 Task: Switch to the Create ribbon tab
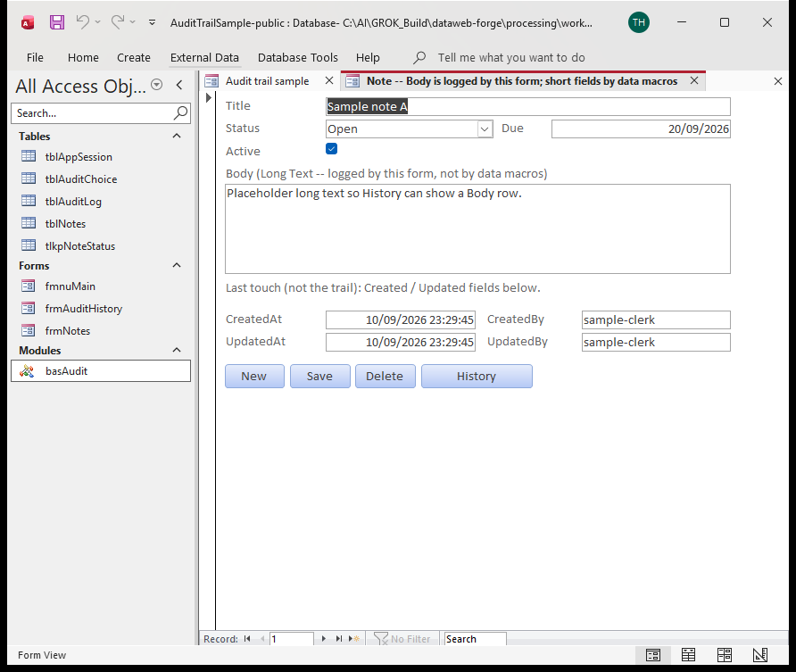[x=134, y=58]
